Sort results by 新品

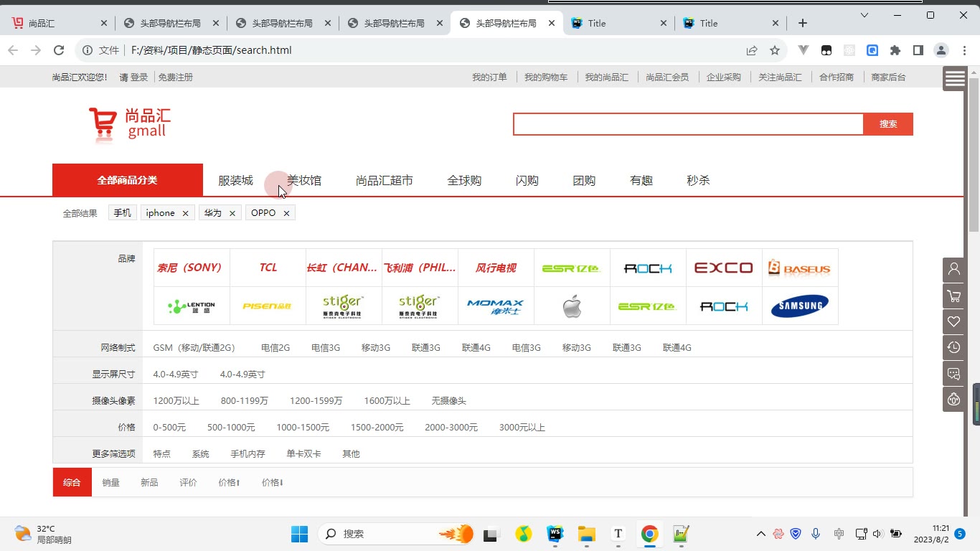click(149, 483)
